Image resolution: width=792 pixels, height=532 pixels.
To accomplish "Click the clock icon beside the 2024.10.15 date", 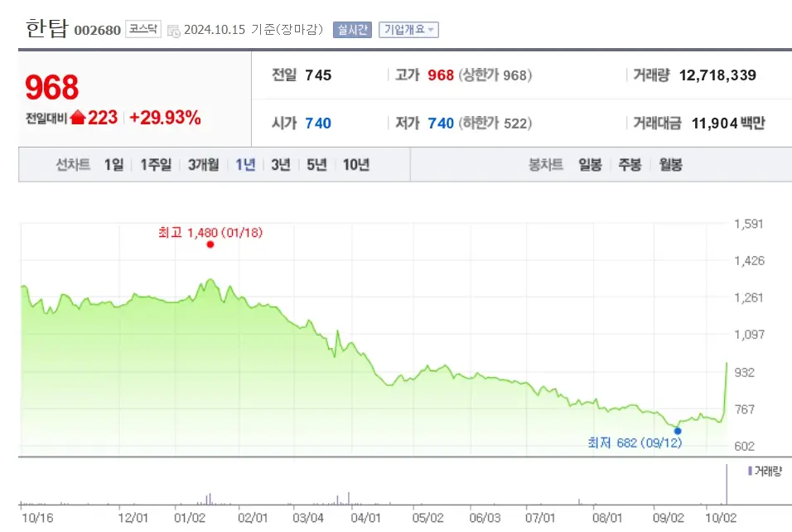I will tap(172, 29).
